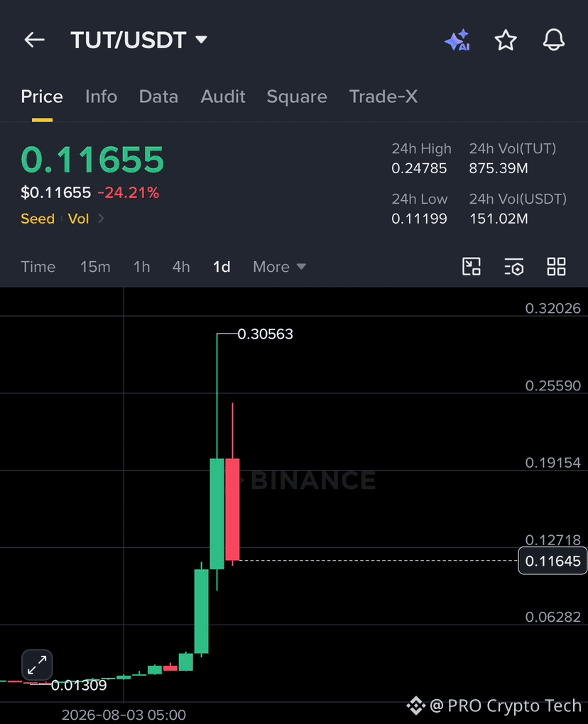Tap the 24h High value 0.24785
This screenshot has height=724, width=588.
coord(419,168)
